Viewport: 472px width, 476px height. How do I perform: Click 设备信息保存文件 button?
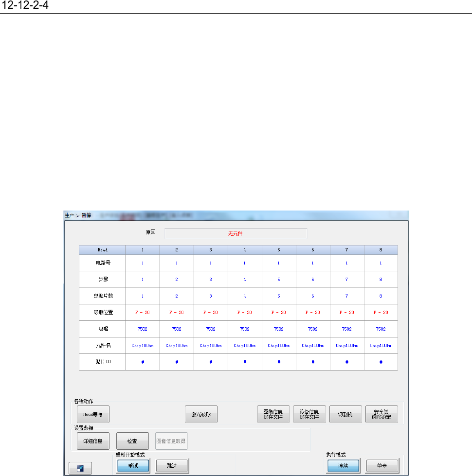309,414
